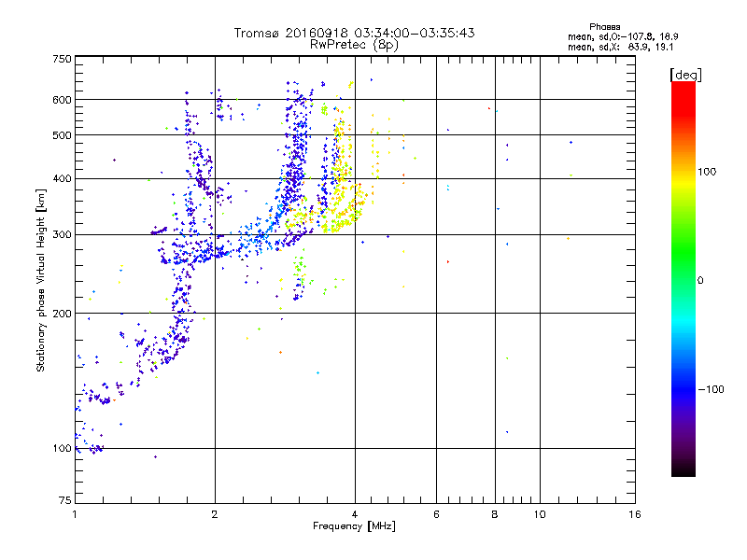Click the "[deg]" colorbar unit label
The width and height of the screenshot is (747, 560).
(x=685, y=75)
